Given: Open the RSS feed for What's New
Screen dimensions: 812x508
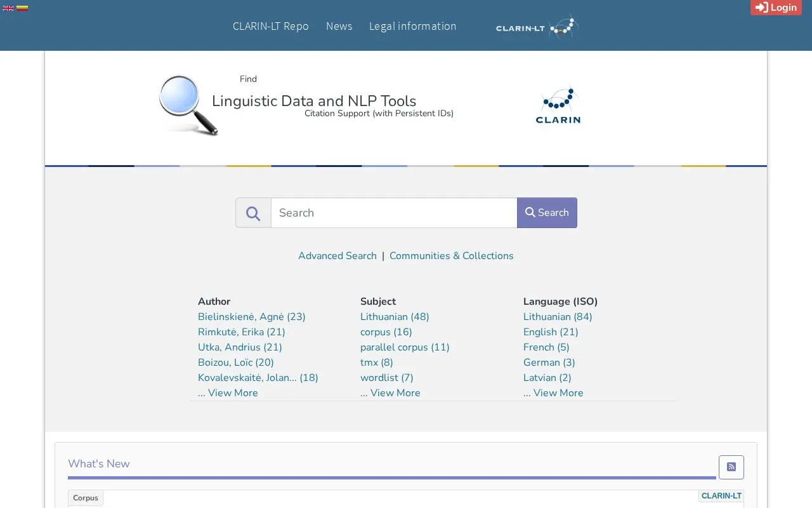Looking at the screenshot, I should point(731,467).
